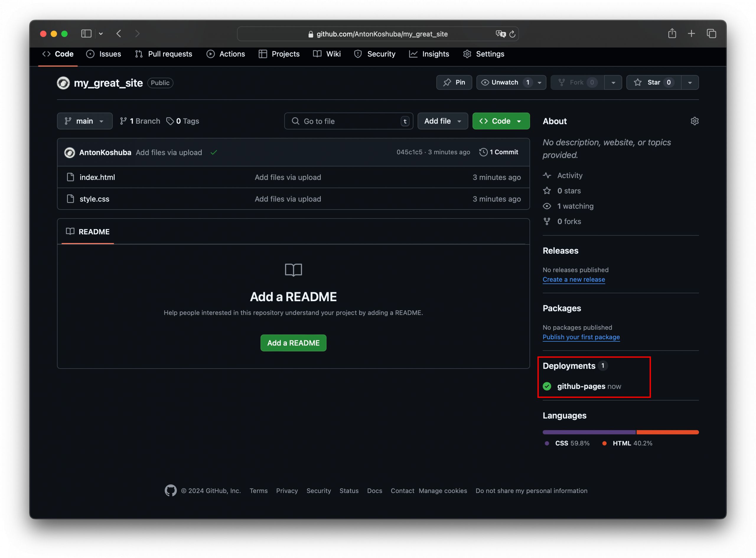Click the github-pages success check icon
The height and width of the screenshot is (558, 756).
point(547,386)
